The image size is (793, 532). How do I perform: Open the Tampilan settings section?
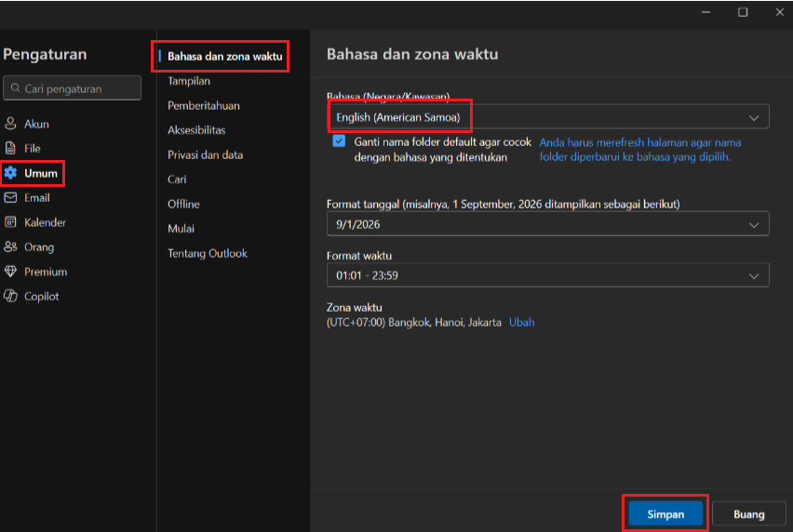[x=189, y=81]
